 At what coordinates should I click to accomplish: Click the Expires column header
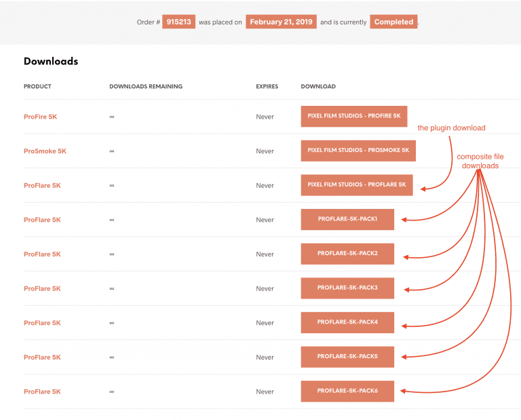point(267,86)
